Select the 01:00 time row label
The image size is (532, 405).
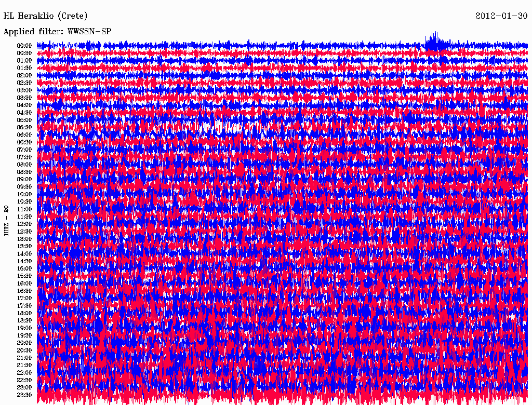tap(24, 60)
